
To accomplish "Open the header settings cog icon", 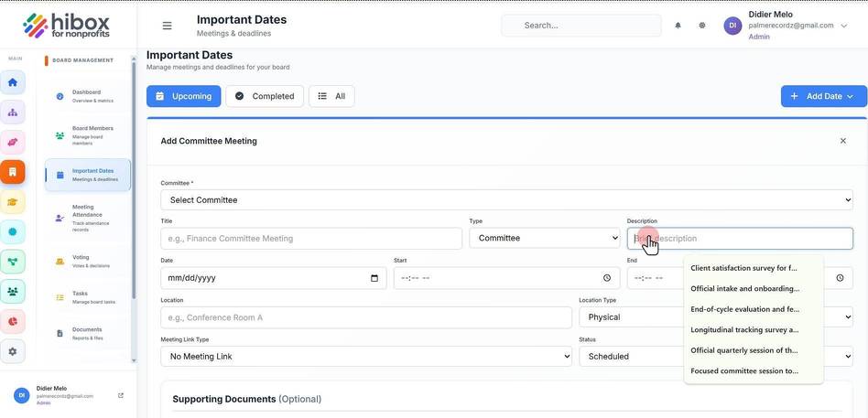I will coord(702,26).
